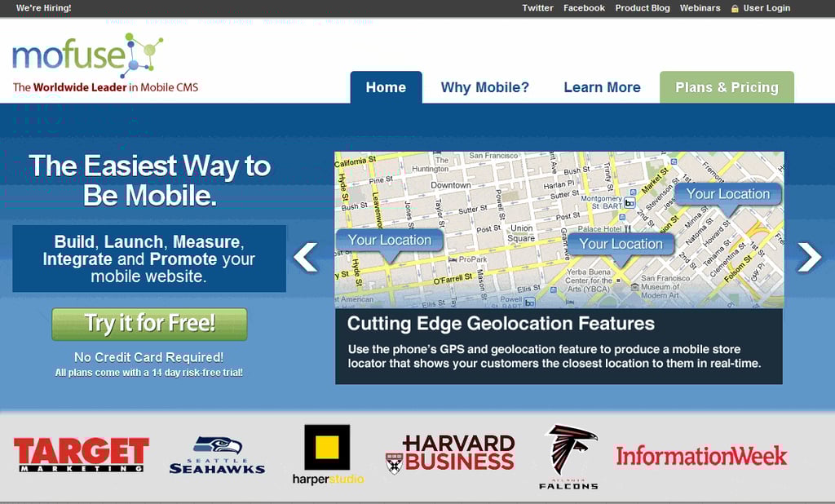Follow the We're Hiring! link
The width and height of the screenshot is (835, 504).
[44, 8]
